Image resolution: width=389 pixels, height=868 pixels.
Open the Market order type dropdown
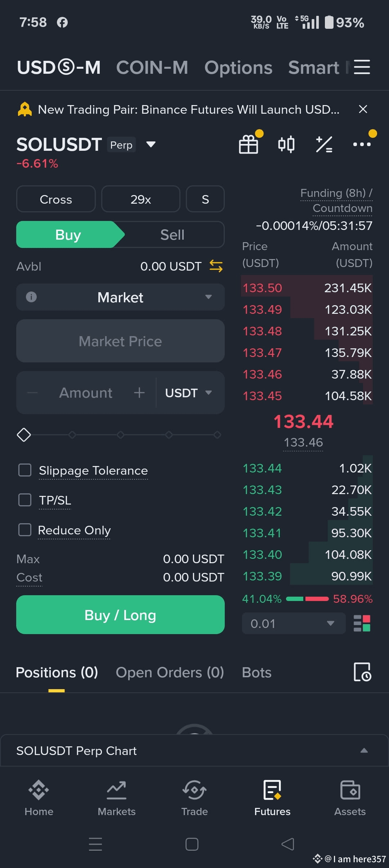(x=120, y=297)
